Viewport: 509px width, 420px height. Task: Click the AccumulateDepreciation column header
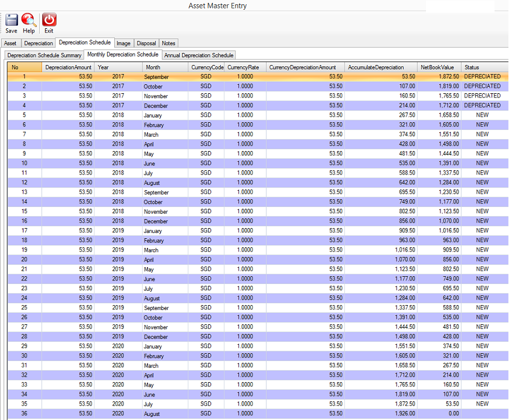380,67
